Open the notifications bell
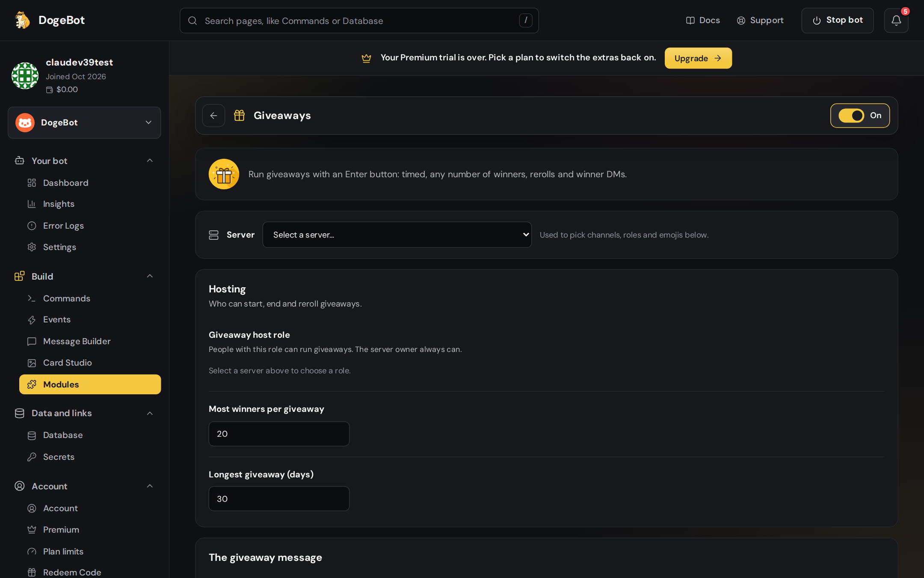 pyautogui.click(x=896, y=20)
